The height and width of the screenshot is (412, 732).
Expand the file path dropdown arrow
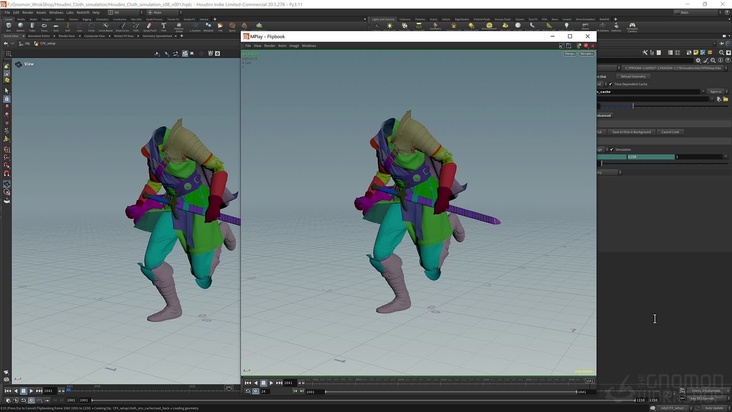click(x=712, y=99)
